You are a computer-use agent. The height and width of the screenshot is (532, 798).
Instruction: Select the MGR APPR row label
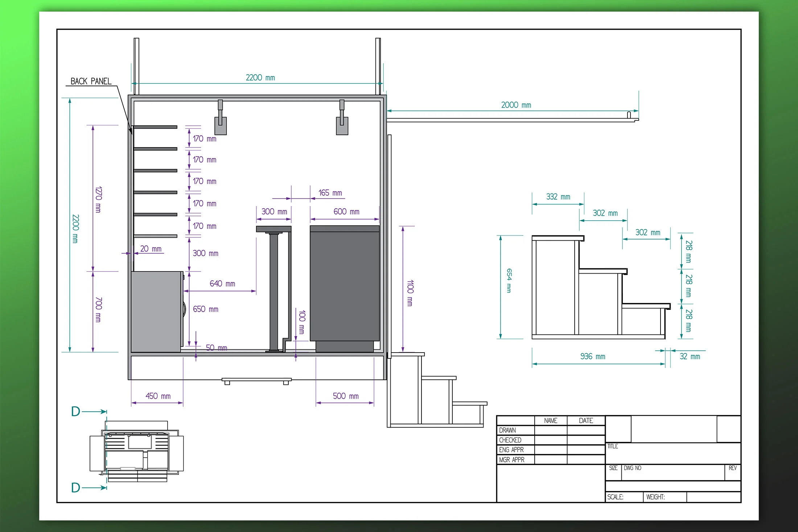click(511, 460)
